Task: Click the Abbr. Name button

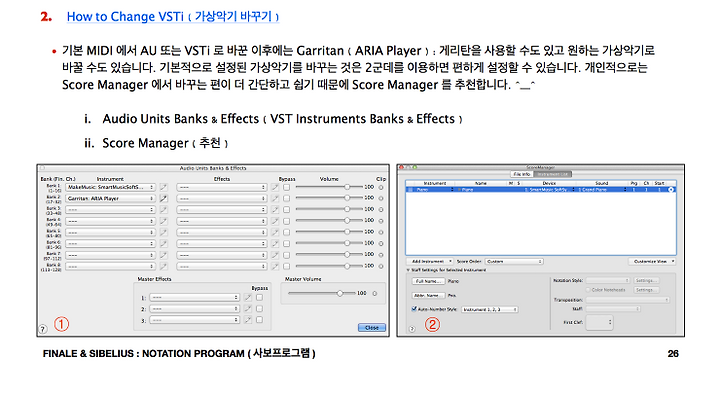Action: coord(428,295)
